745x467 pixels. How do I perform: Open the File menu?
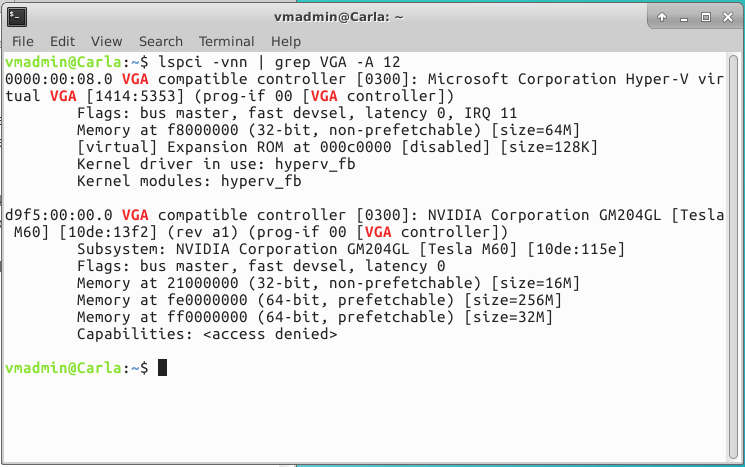point(23,42)
